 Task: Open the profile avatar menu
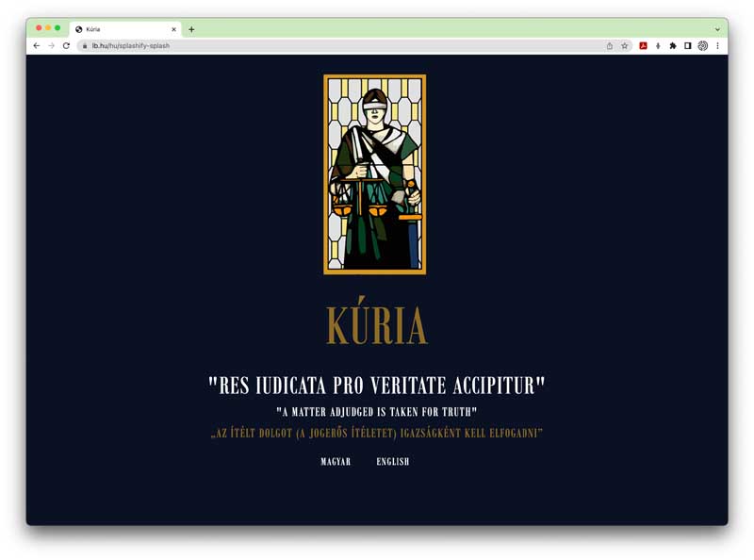click(702, 46)
